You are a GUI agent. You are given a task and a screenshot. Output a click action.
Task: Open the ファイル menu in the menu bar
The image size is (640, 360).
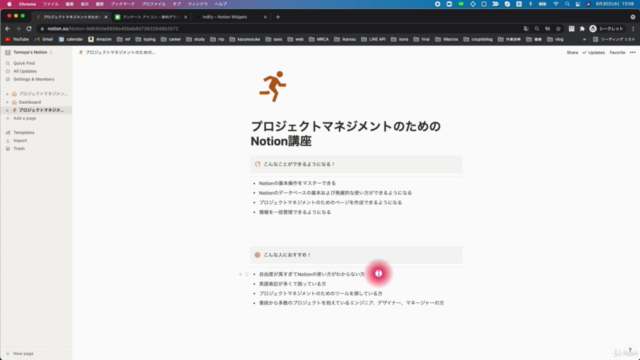coord(51,4)
